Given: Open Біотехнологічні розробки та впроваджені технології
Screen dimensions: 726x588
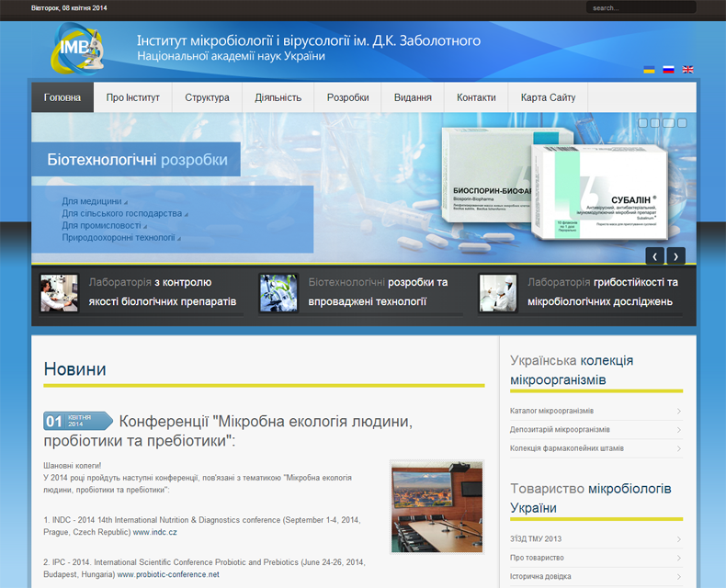Looking at the screenshot, I should pyautogui.click(x=378, y=292).
